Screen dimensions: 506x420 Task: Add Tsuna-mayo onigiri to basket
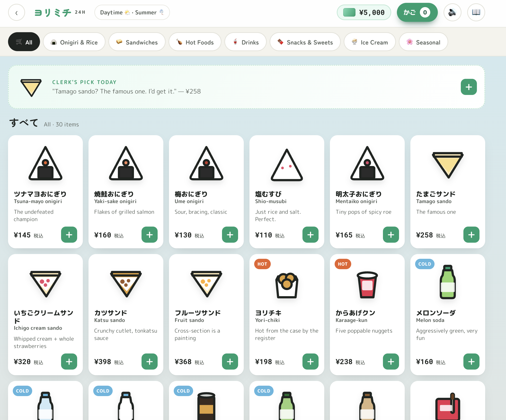(x=69, y=235)
